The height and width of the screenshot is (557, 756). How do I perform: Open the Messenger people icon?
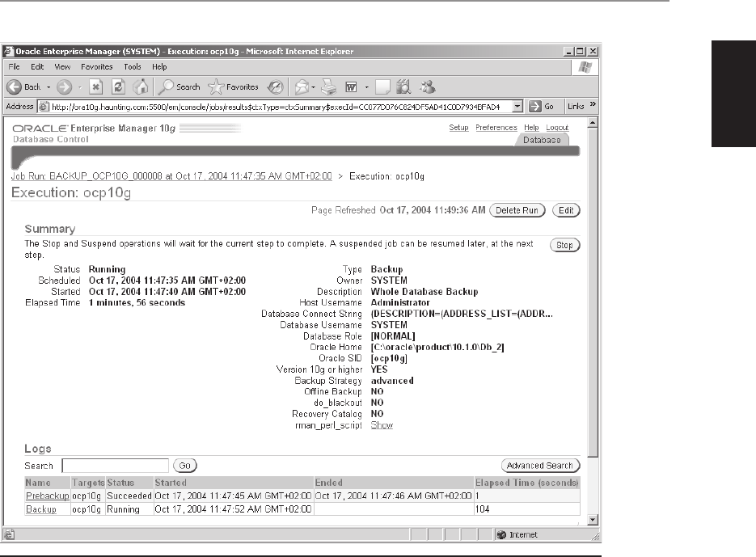[427, 87]
